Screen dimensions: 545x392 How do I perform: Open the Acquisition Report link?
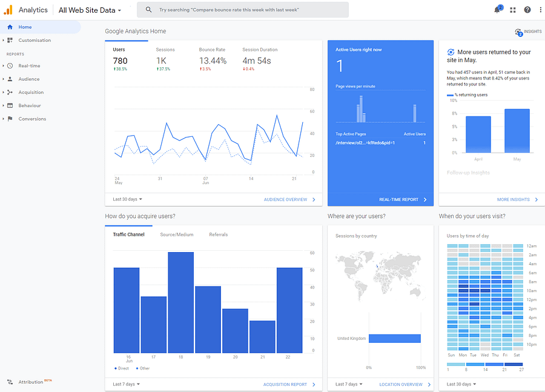(x=285, y=384)
